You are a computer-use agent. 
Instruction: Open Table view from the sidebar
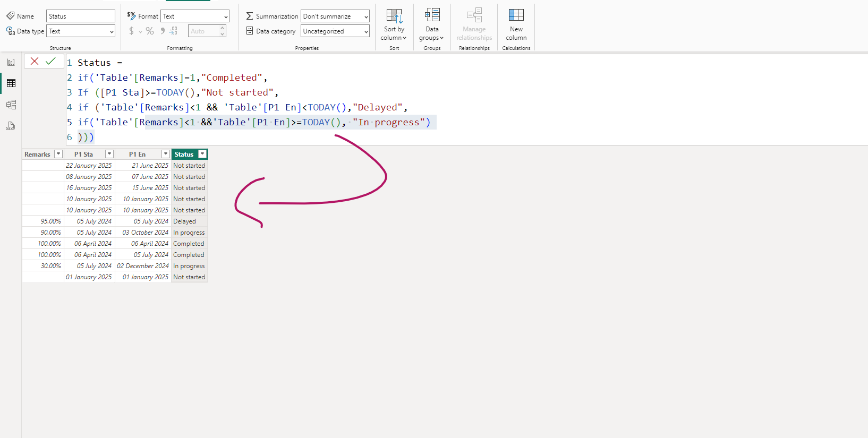11,83
